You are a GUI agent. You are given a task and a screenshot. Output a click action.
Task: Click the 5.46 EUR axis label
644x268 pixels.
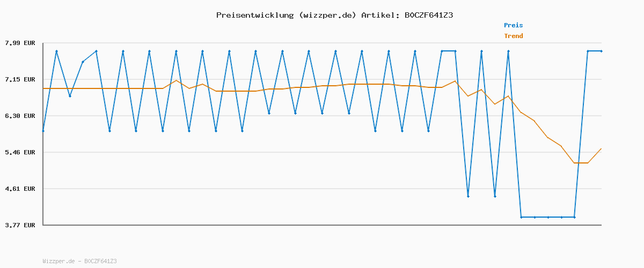coord(20,152)
